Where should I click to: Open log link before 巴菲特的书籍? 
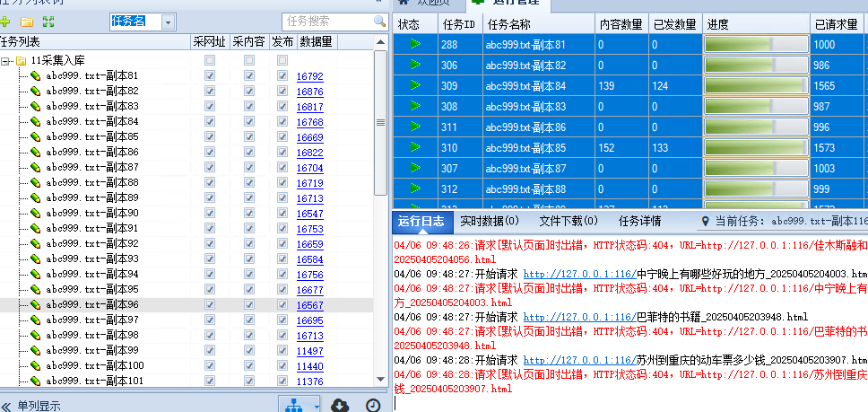tap(579, 318)
